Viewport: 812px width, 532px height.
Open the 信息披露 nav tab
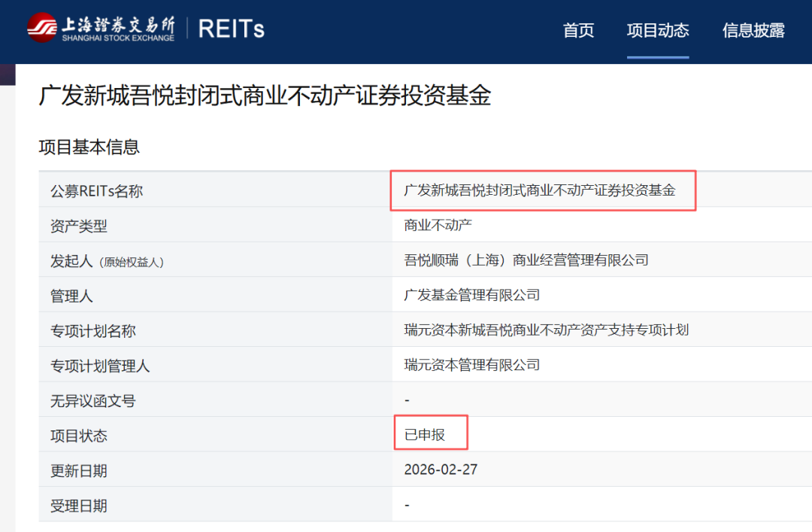(x=753, y=30)
